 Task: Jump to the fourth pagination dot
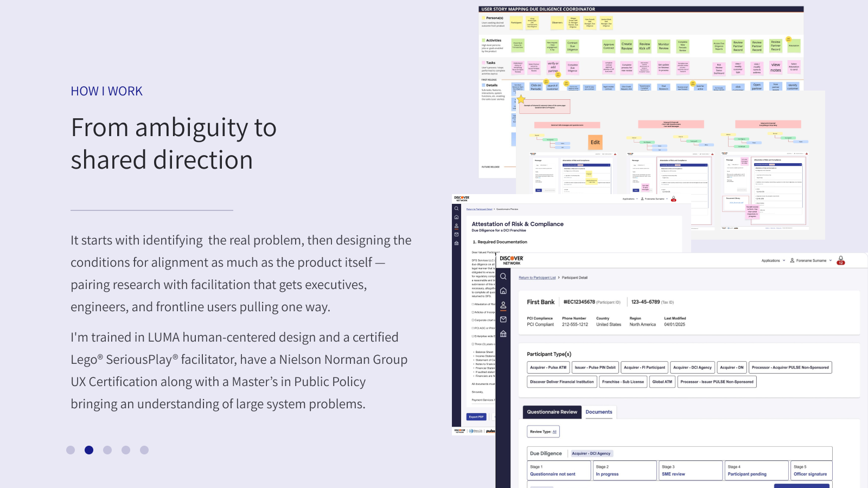click(126, 450)
